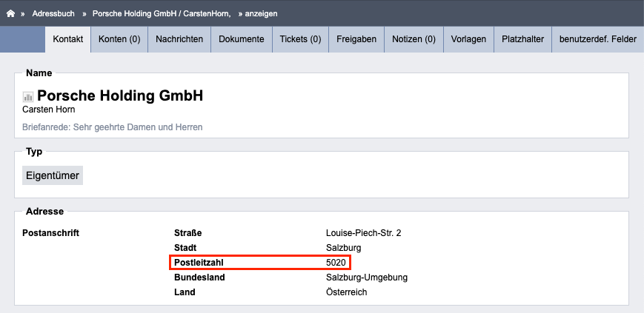
Task: Switch to the Vorlagen tab
Action: [468, 39]
